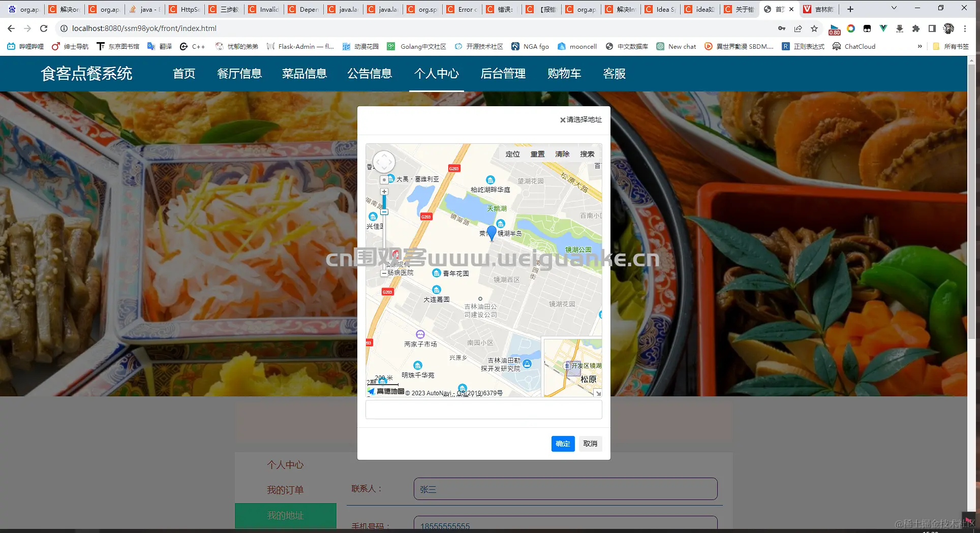Bookmark this page with the star icon
980x533 pixels.
(x=814, y=28)
